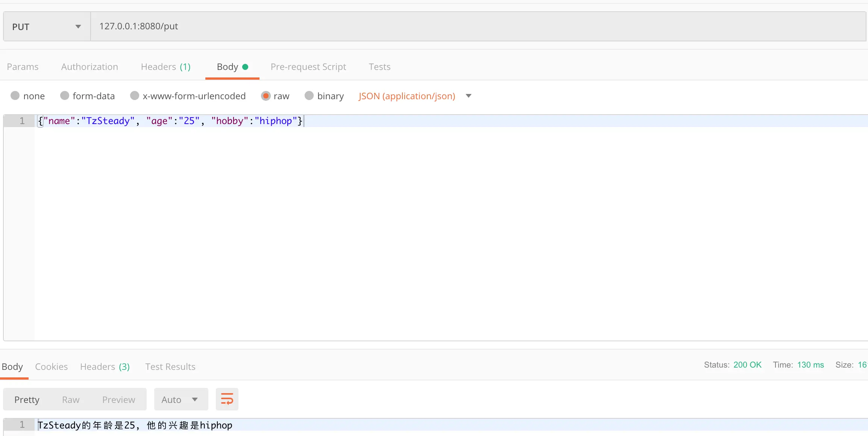Select the none body radio button
Screen dimensions: 868x436
click(15, 96)
